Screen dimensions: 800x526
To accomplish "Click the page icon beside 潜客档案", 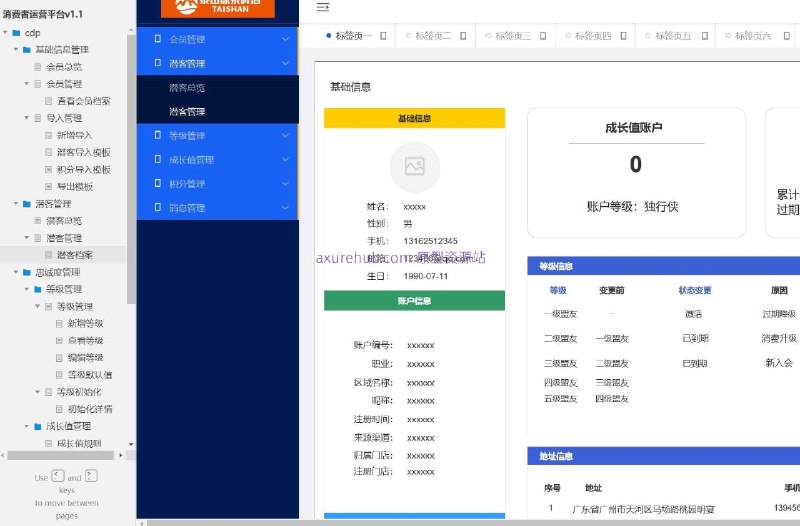I will [x=48, y=255].
